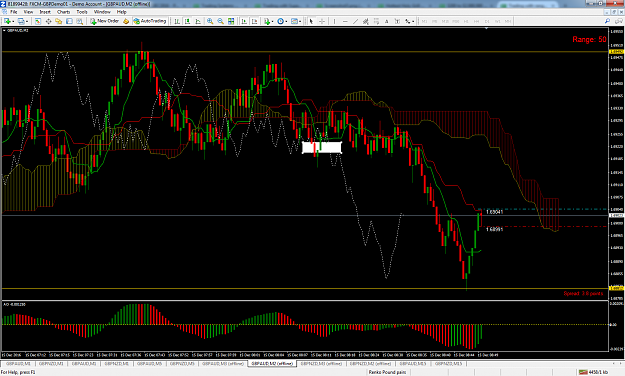Screen dimensions: 625x376
Task: Click the New Order button
Action: pyautogui.click(x=105, y=21)
